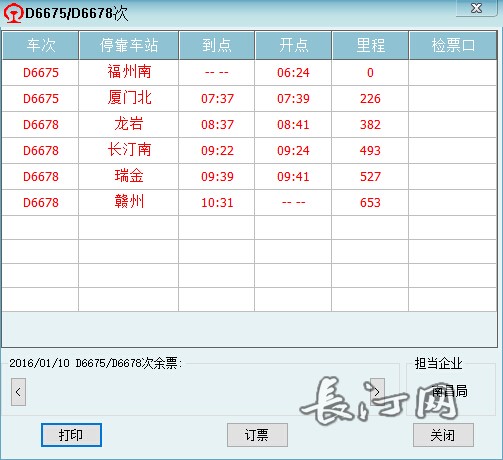Click the red railway logo icon
This screenshot has width=503, height=460.
coord(13,13)
